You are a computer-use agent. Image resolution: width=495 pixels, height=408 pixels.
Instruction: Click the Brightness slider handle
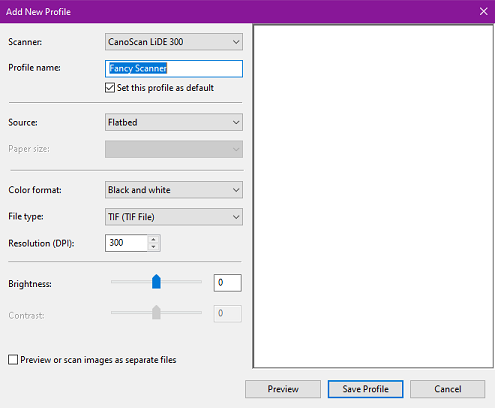point(156,282)
